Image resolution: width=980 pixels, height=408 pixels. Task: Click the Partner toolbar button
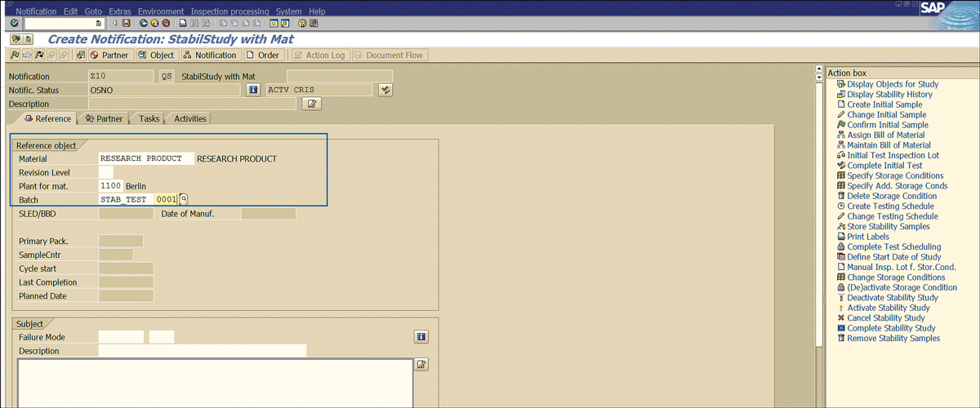[110, 55]
